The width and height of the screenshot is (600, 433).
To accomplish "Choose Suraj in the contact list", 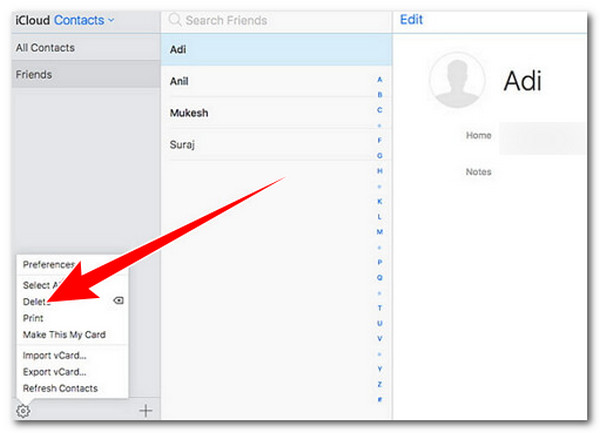I will point(182,145).
